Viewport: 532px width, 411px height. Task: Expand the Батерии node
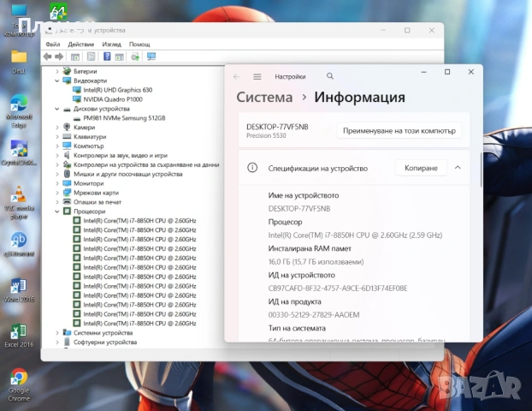(x=57, y=71)
